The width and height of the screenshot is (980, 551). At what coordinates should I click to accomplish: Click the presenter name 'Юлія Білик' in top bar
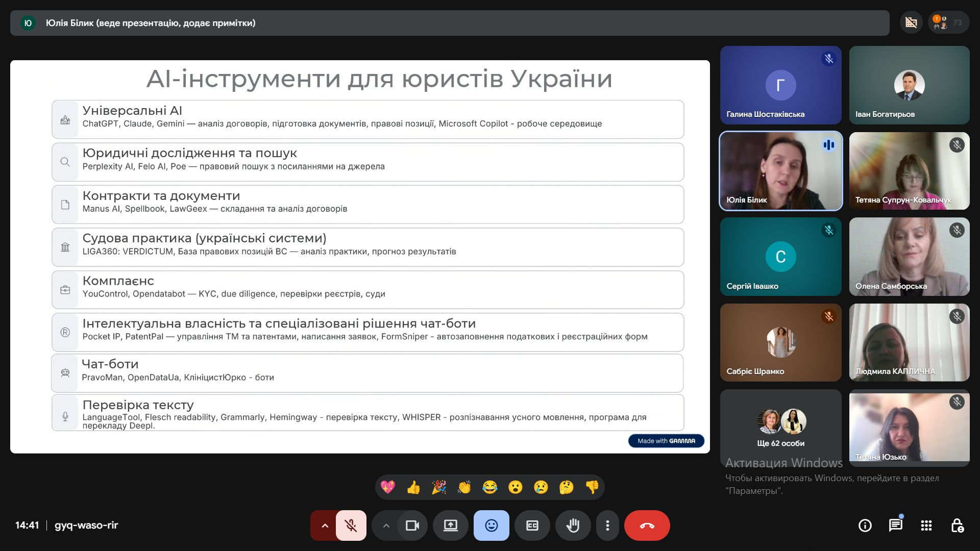point(69,23)
